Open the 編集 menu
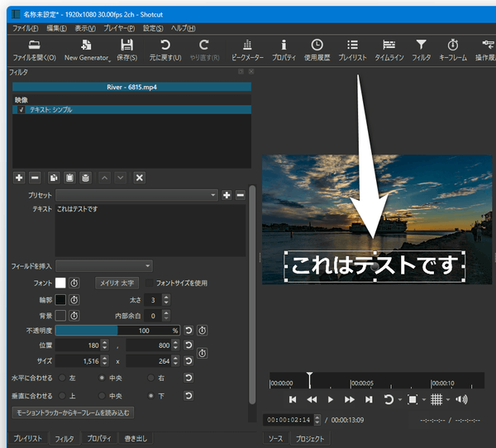Image resolution: width=496 pixels, height=448 pixels. click(x=56, y=28)
